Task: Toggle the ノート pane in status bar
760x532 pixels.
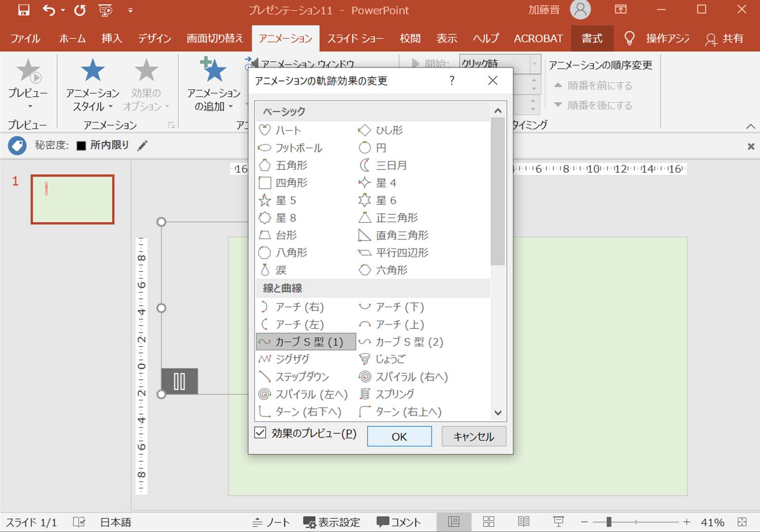Action: point(271,522)
